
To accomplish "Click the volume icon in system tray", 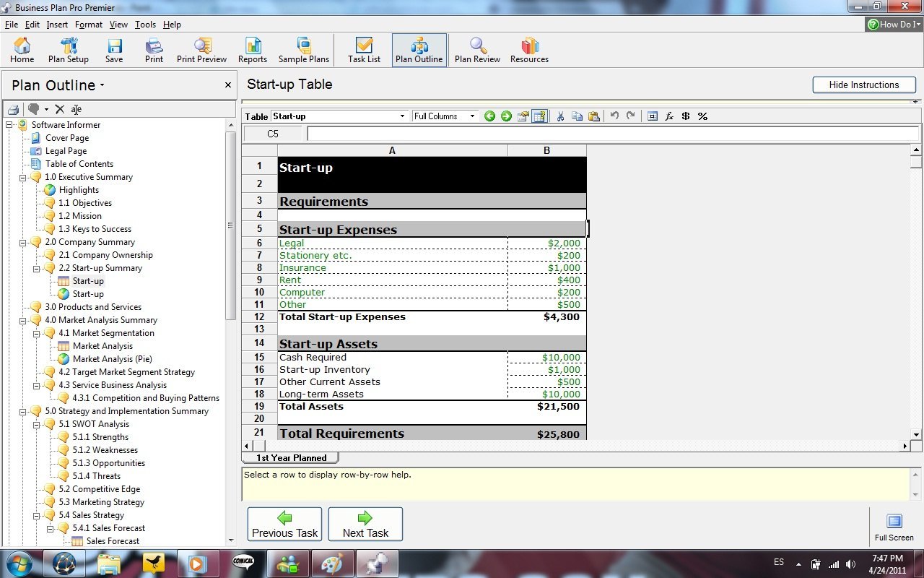I will tap(851, 564).
